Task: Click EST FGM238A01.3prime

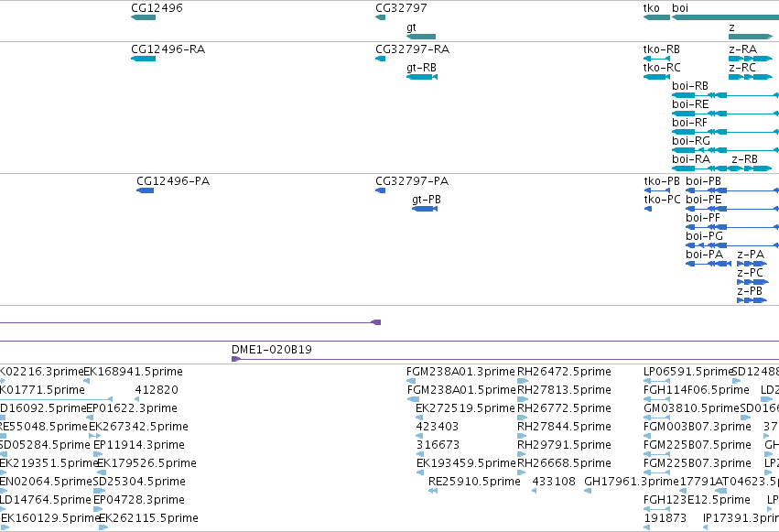Action: (x=410, y=382)
